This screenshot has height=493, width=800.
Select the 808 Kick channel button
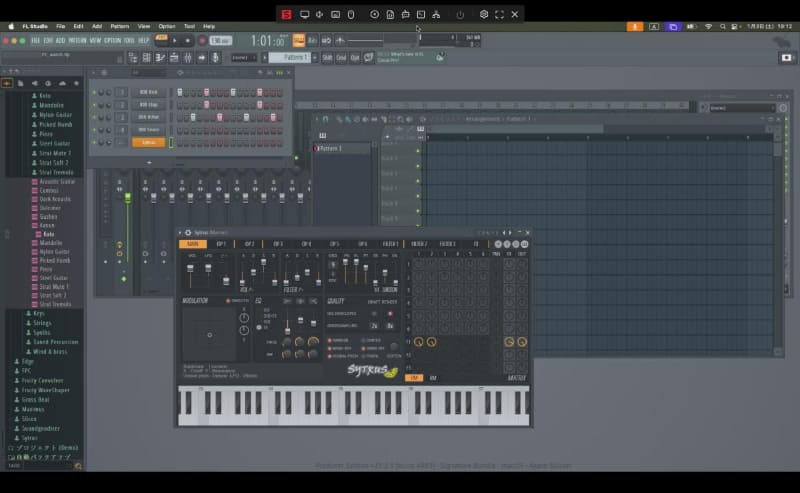[148, 92]
